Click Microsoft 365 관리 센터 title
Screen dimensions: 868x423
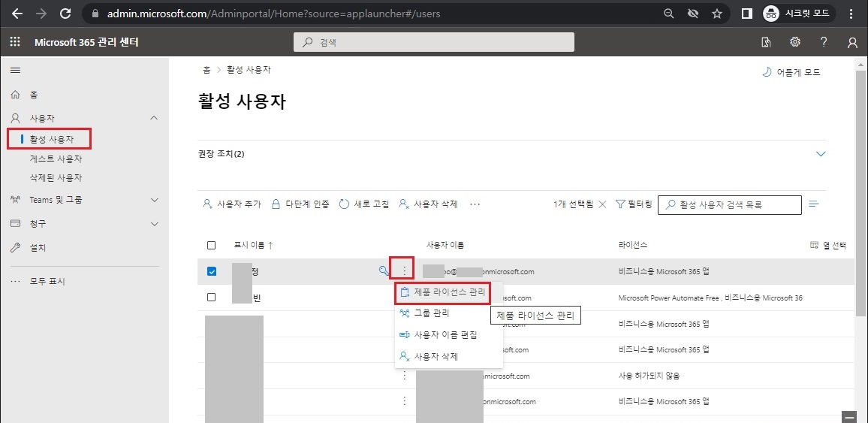(x=86, y=42)
